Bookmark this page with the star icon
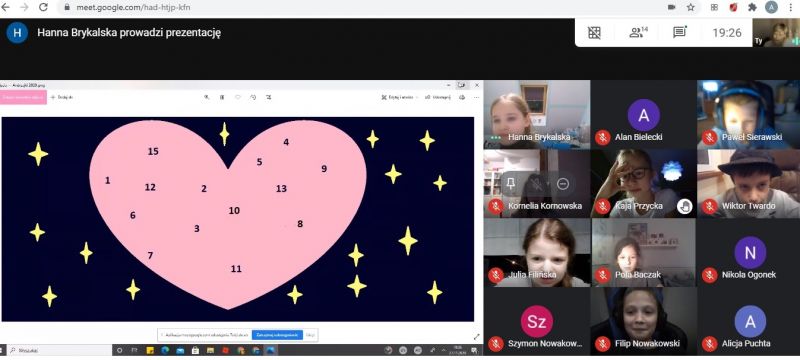The height and width of the screenshot is (360, 800). (691, 7)
